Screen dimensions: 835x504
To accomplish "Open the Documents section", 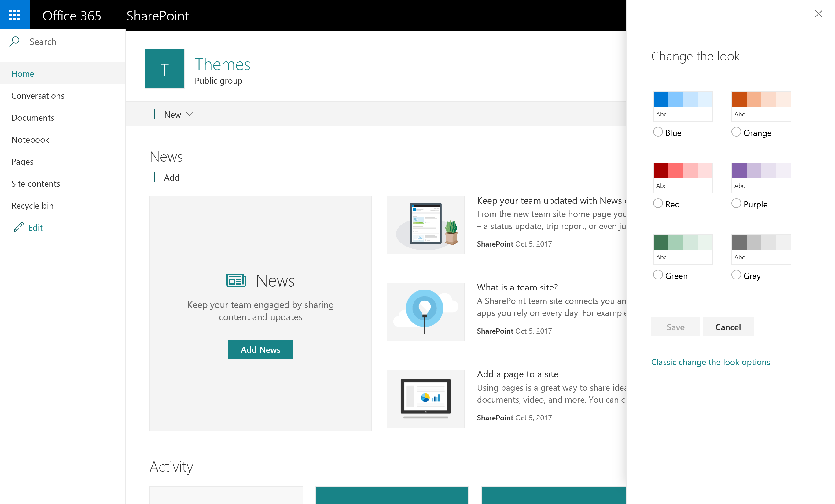I will 32,118.
